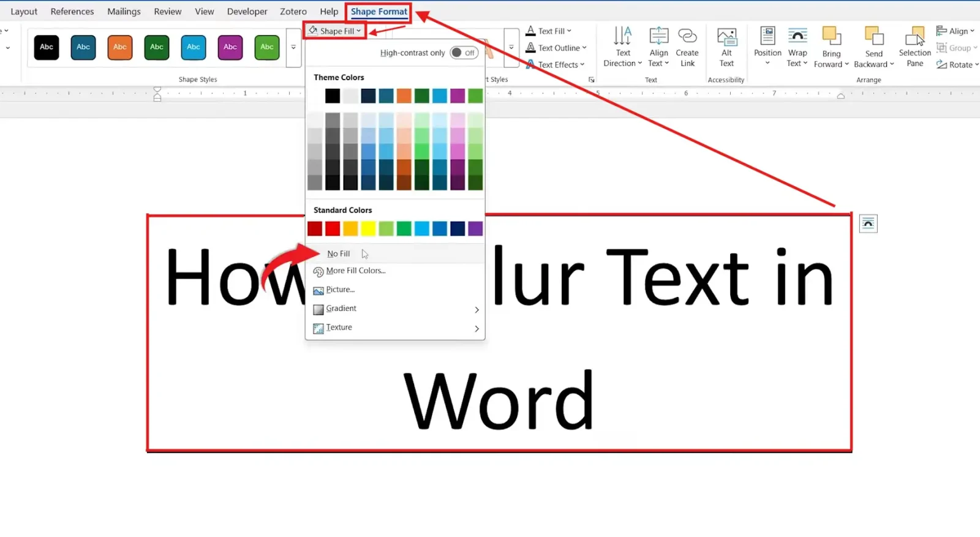
Task: Select the dark green Abc shape style
Action: click(157, 47)
